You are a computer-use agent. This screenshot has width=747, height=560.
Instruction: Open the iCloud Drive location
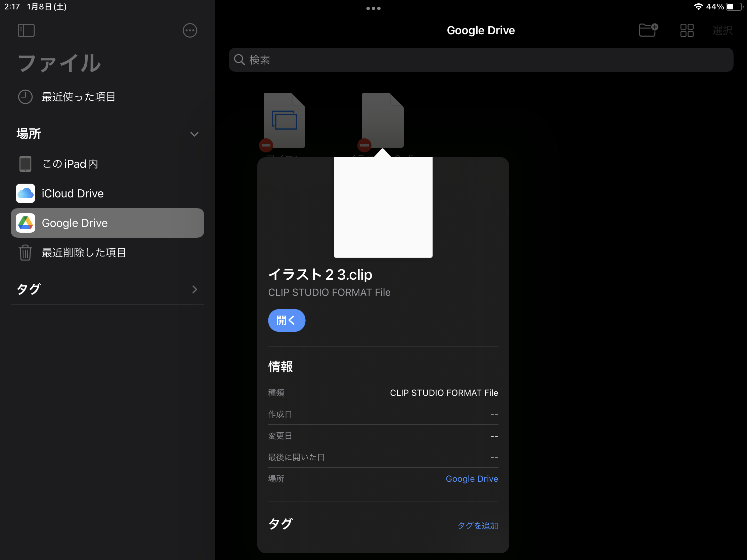[x=73, y=193]
